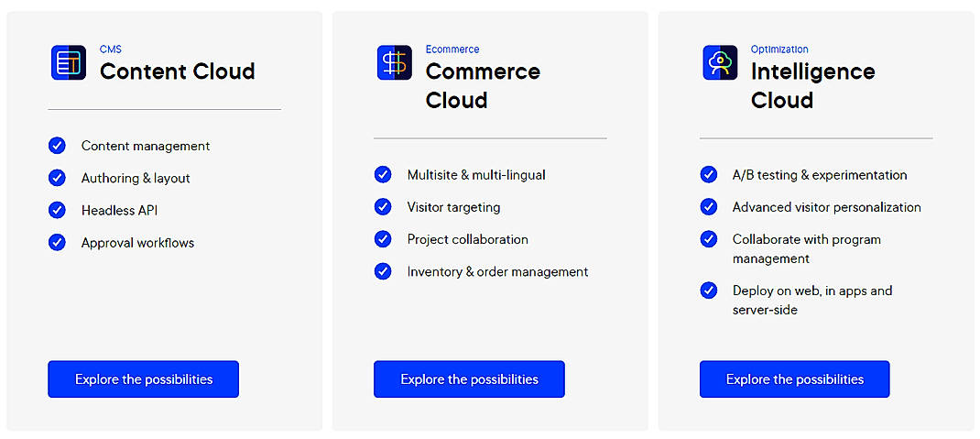
Task: Click the checkmark beside Content management
Action: click(57, 146)
